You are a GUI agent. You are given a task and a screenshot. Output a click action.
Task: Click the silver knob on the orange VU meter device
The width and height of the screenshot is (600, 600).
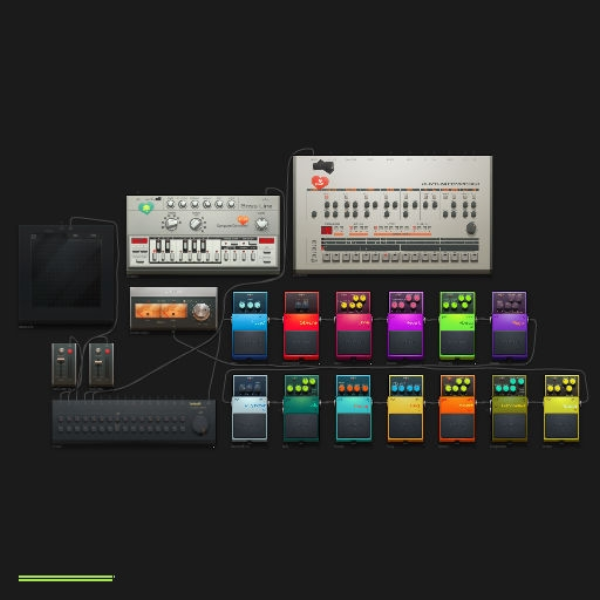(x=201, y=311)
